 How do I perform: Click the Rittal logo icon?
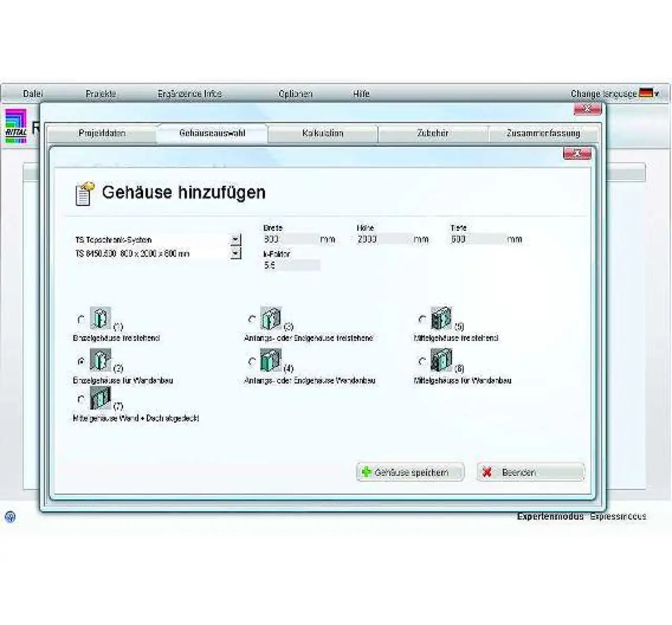[16, 126]
